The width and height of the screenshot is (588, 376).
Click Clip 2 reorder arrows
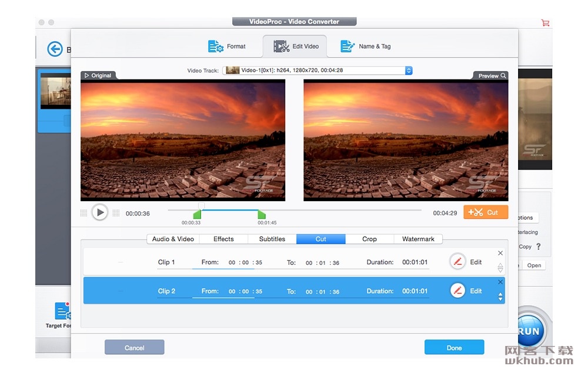coord(500,297)
